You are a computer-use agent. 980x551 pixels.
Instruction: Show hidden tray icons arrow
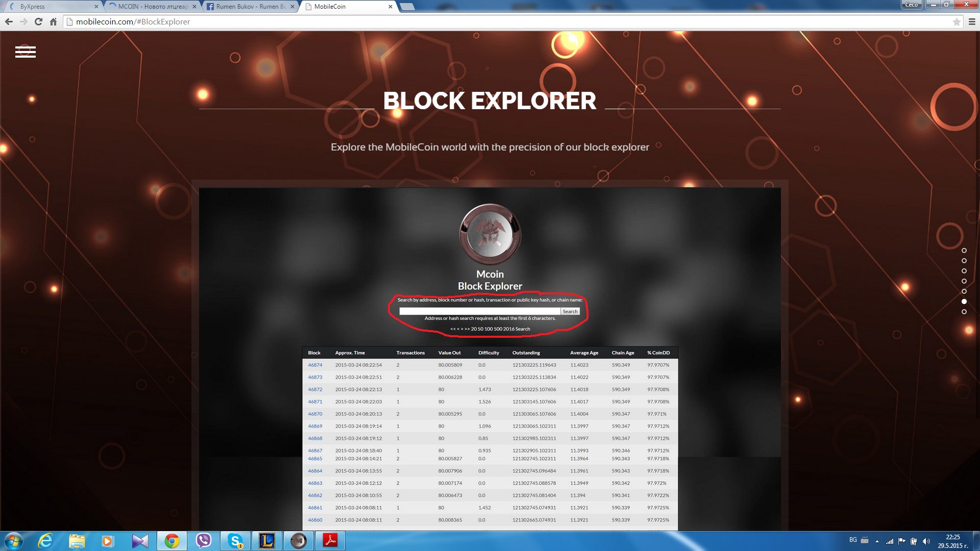point(877,541)
